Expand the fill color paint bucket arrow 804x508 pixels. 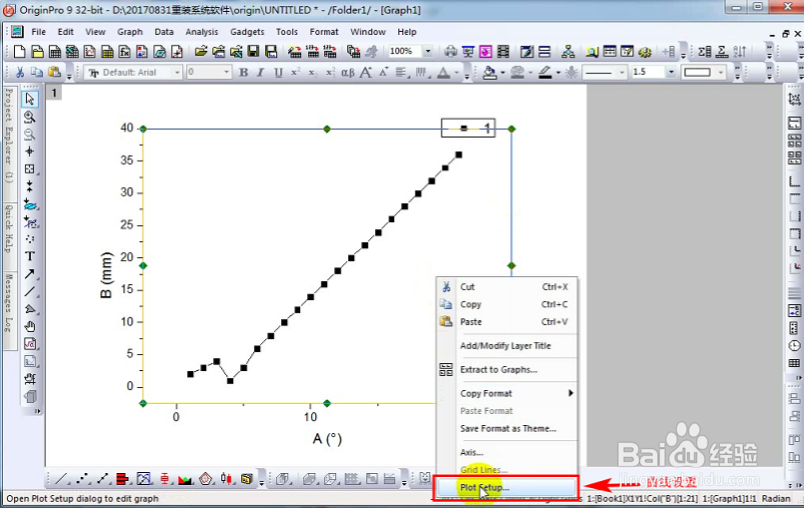click(502, 72)
